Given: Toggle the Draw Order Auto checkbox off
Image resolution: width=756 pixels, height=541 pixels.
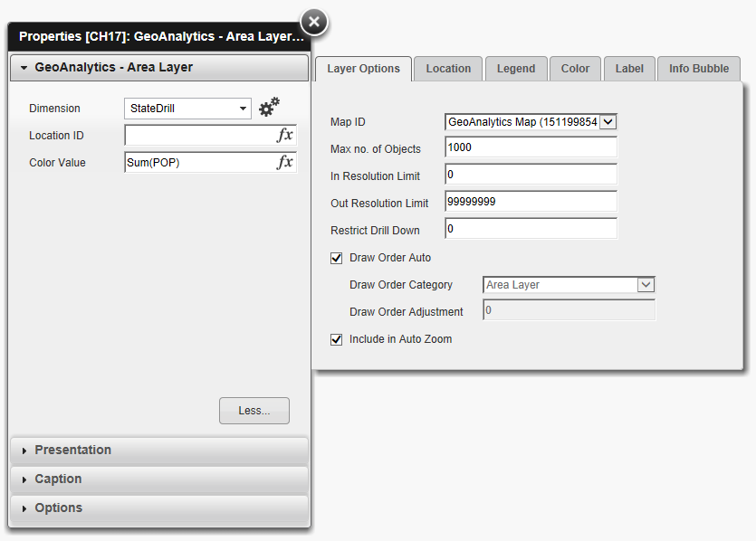Looking at the screenshot, I should [x=336, y=258].
